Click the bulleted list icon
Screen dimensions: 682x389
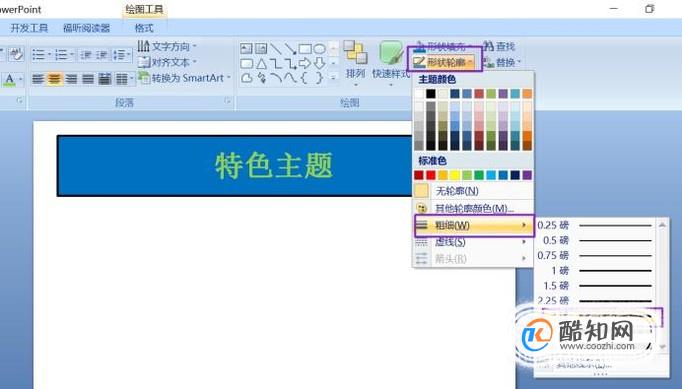coord(40,55)
